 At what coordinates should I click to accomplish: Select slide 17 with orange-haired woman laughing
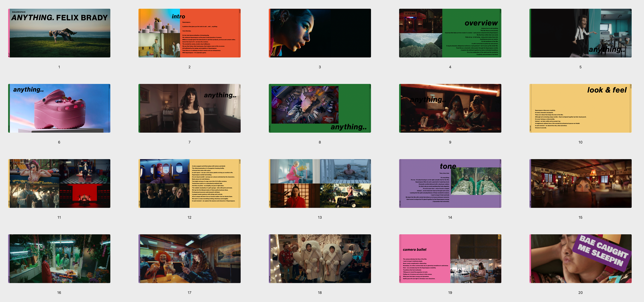(190, 259)
